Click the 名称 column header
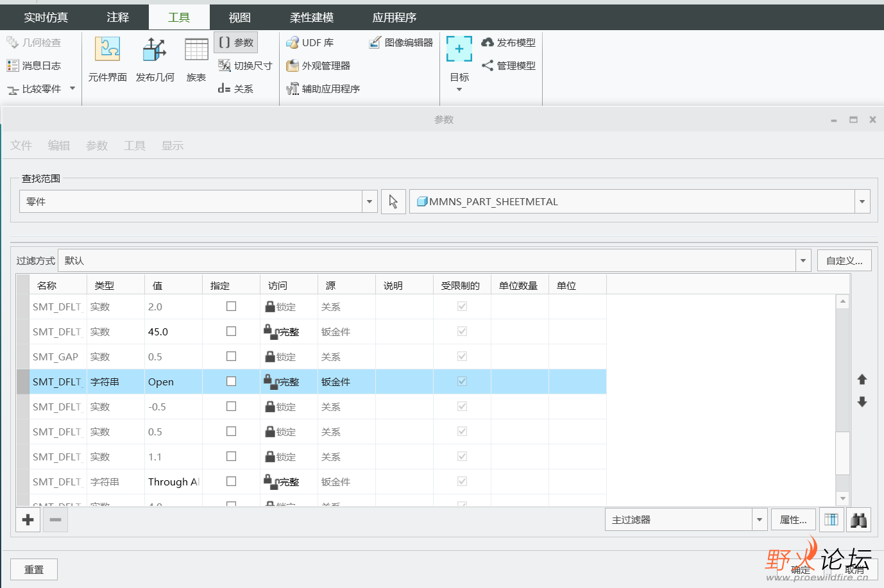 click(x=58, y=285)
